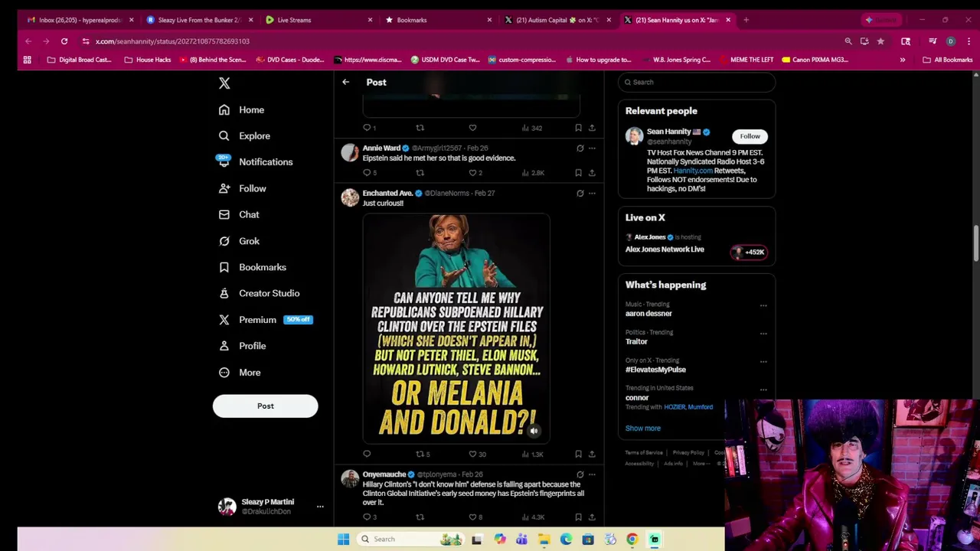Screen dimensions: 980x551
Task: Bookmark Annie Ward's post
Action: coord(578,173)
